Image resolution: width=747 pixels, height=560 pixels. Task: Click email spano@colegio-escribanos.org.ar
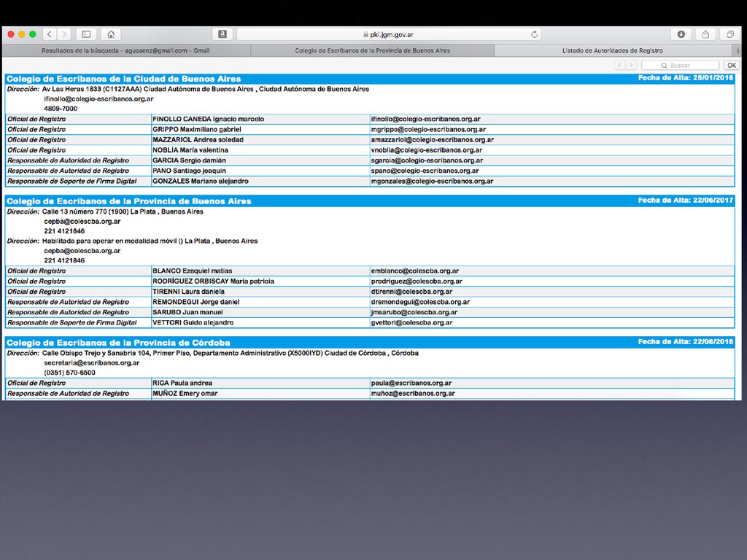425,171
